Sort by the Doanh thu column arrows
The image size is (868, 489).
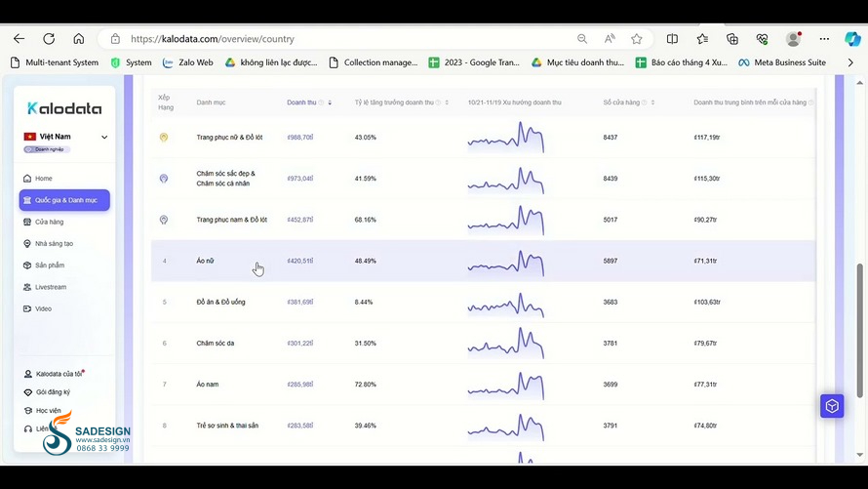(330, 102)
